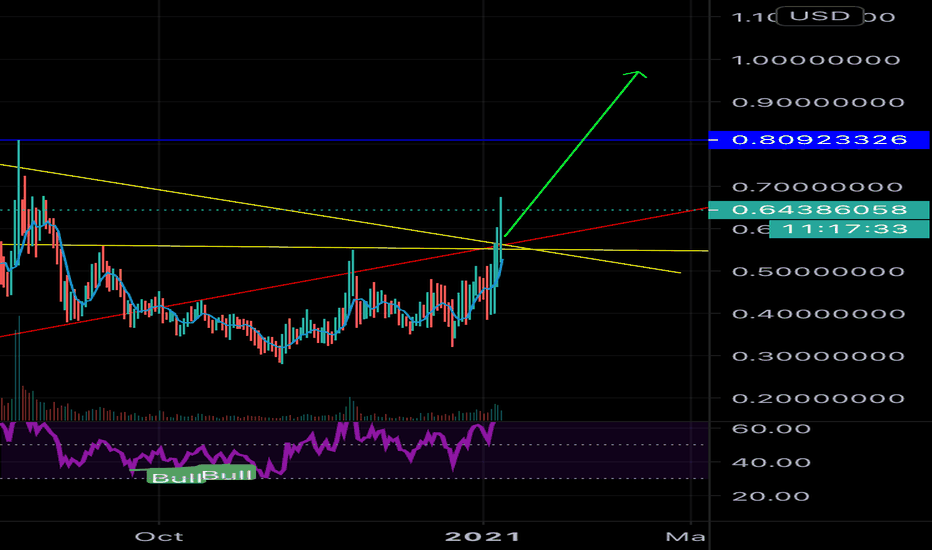Image resolution: width=932 pixels, height=550 pixels.
Task: Click the RSI 40.00 scale label
Action: [x=771, y=463]
